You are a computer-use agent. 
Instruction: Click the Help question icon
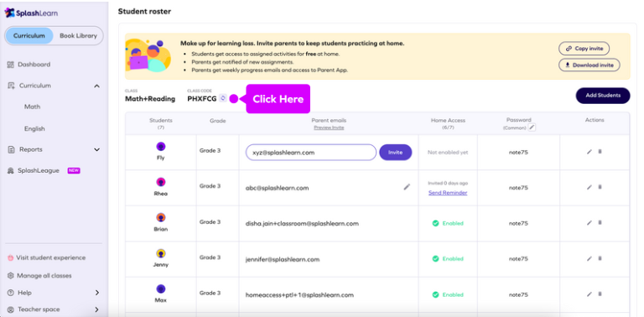click(x=11, y=293)
